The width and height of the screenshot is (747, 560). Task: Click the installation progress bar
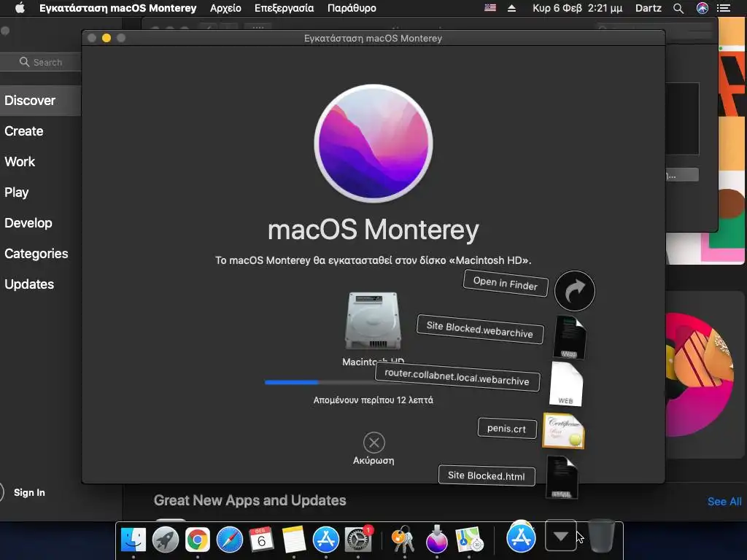click(x=373, y=382)
